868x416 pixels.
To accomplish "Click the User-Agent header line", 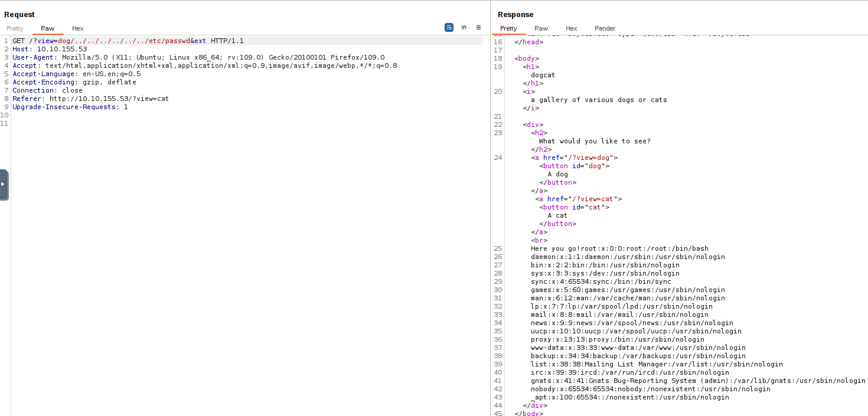I will pos(198,57).
